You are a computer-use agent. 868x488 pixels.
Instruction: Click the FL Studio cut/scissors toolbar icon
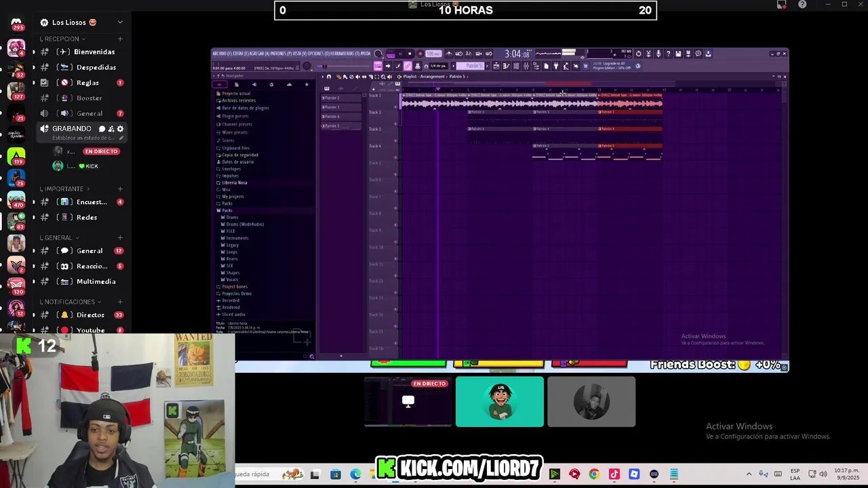coord(648,54)
